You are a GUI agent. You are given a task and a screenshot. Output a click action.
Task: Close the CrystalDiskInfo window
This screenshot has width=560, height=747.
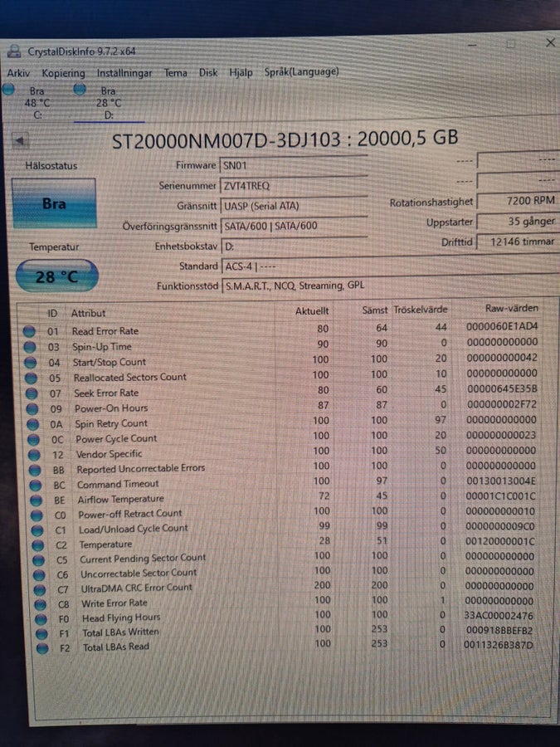(x=550, y=43)
